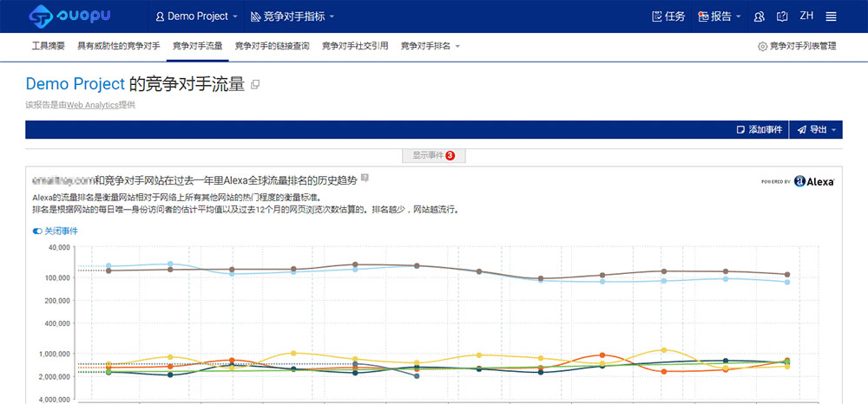Open 竞争对手的链接查询 tab
This screenshot has width=868, height=404.
273,47
